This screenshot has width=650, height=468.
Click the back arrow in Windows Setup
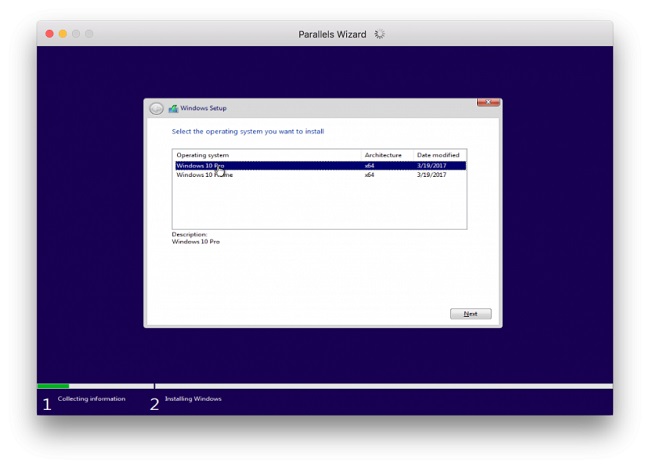(x=156, y=108)
